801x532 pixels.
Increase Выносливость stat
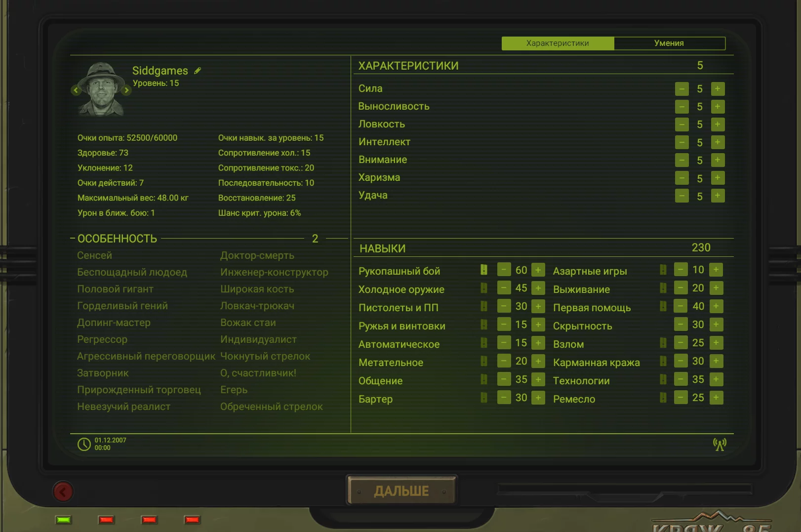pos(718,107)
